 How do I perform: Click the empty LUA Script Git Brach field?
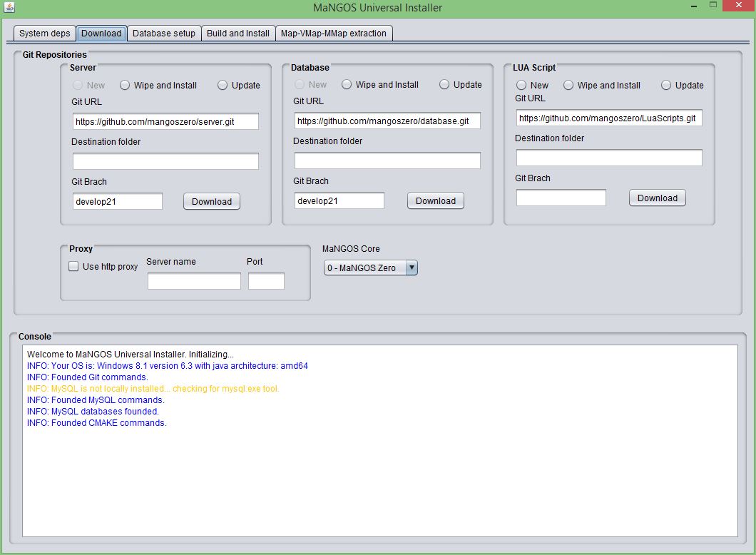click(561, 198)
